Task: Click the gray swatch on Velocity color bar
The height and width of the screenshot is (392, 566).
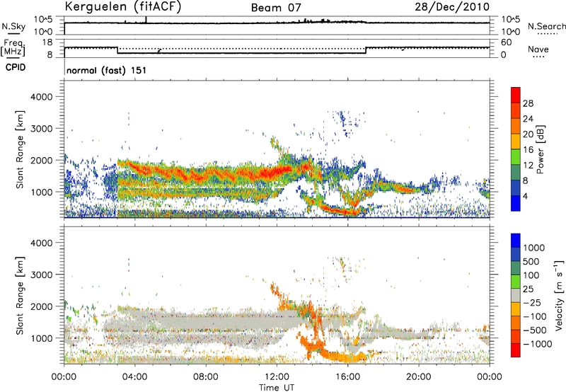Action: click(516, 296)
